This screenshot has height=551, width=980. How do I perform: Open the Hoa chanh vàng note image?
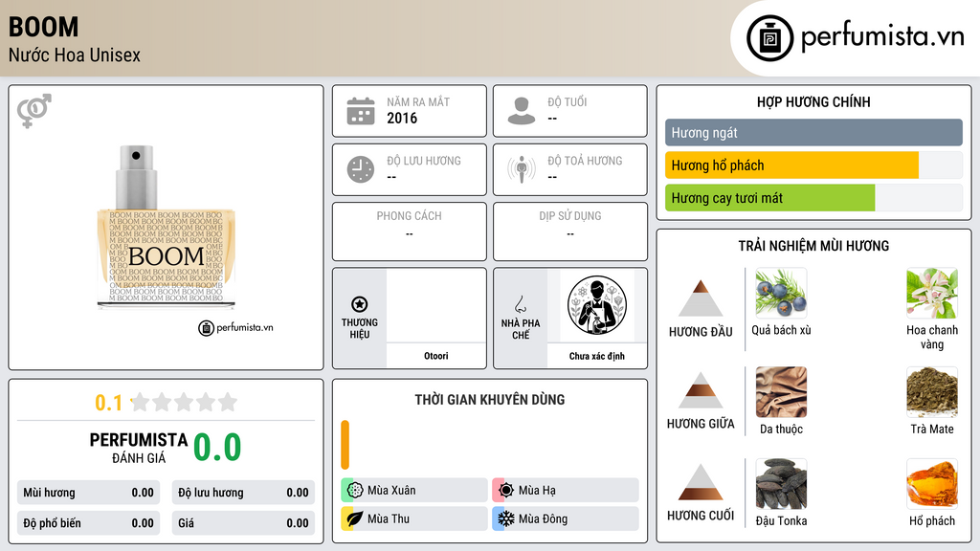pos(932,293)
